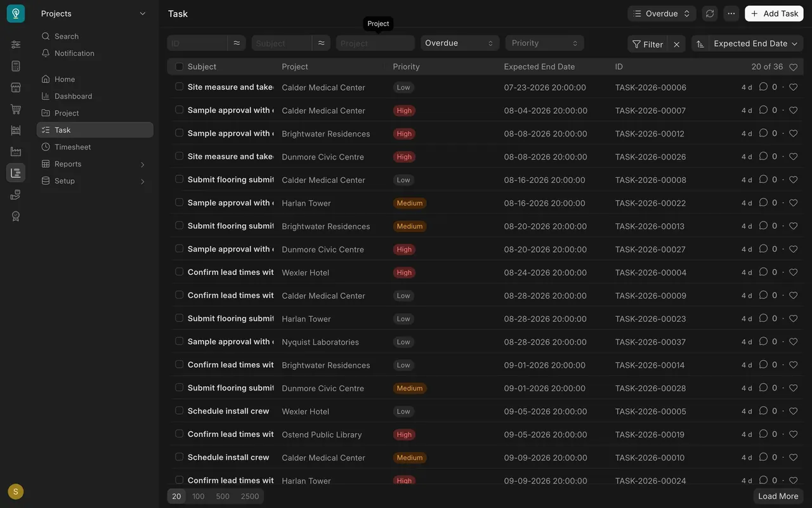Screen dimensions: 812x508
Task: Click the ID filter input field
Action: coord(197,43)
